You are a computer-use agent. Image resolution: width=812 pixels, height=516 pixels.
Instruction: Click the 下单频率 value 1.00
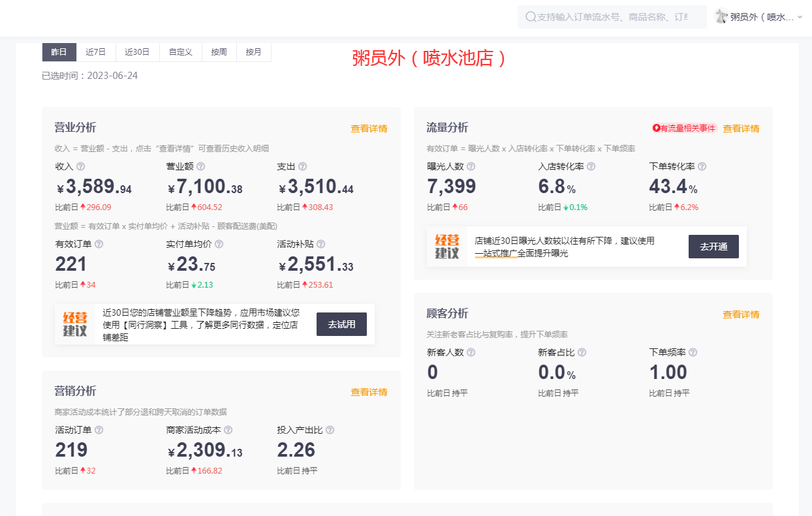coord(668,372)
